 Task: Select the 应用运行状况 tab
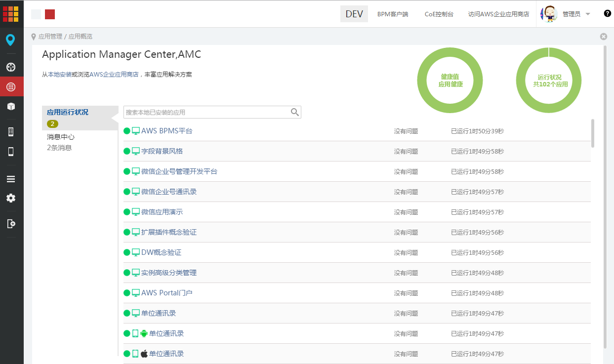[68, 112]
